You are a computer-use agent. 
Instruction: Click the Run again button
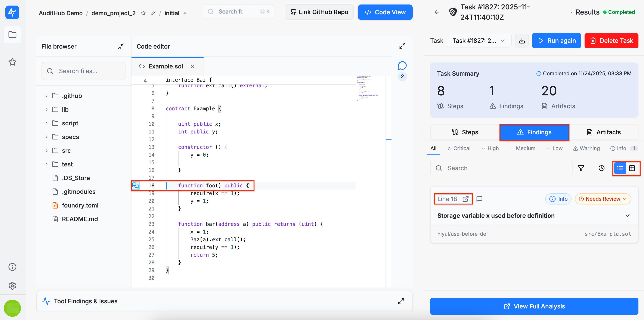pos(556,40)
